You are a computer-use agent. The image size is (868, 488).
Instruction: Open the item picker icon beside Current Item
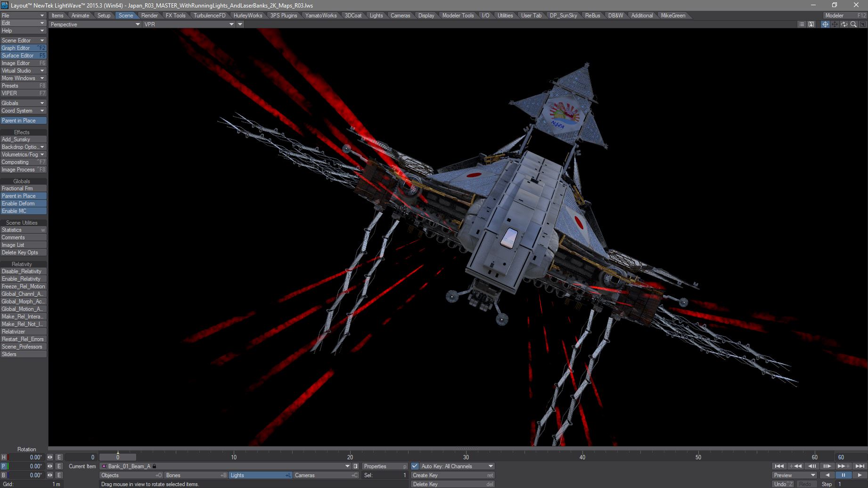click(x=356, y=466)
